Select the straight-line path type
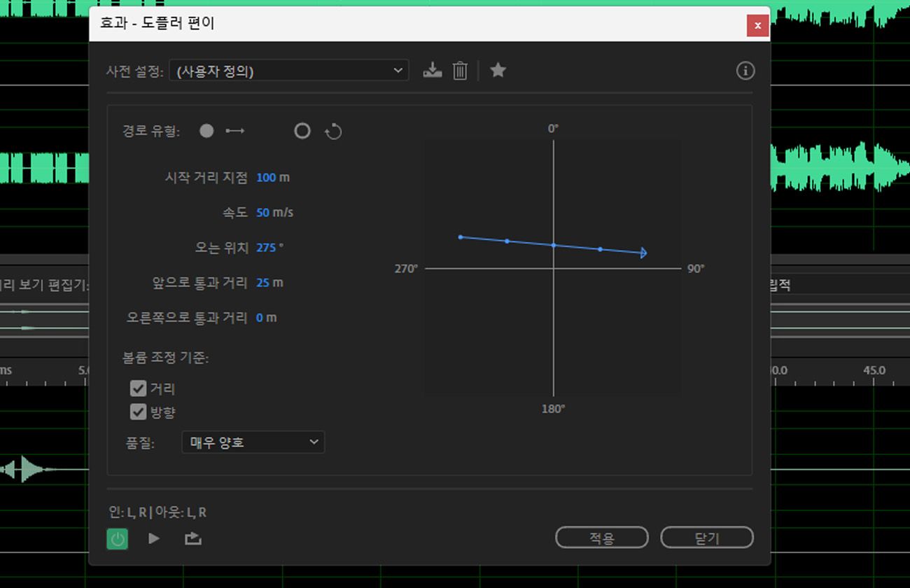 206,131
